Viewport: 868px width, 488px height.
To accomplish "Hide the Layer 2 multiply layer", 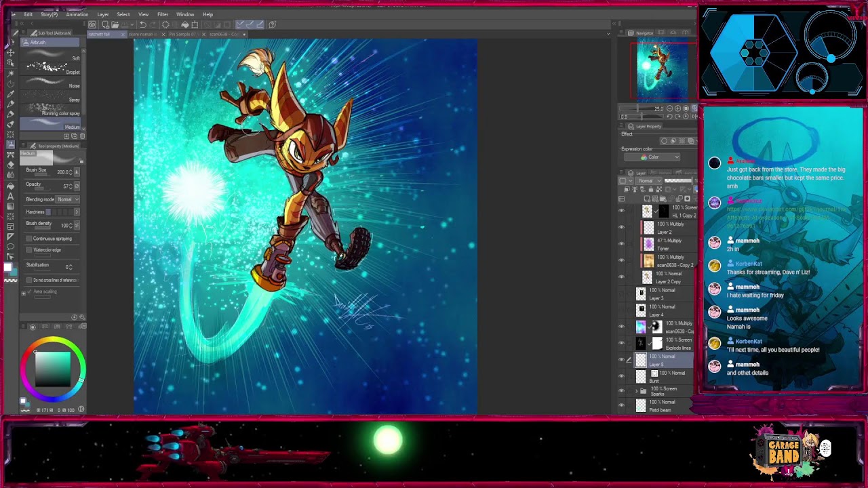I will tap(621, 228).
